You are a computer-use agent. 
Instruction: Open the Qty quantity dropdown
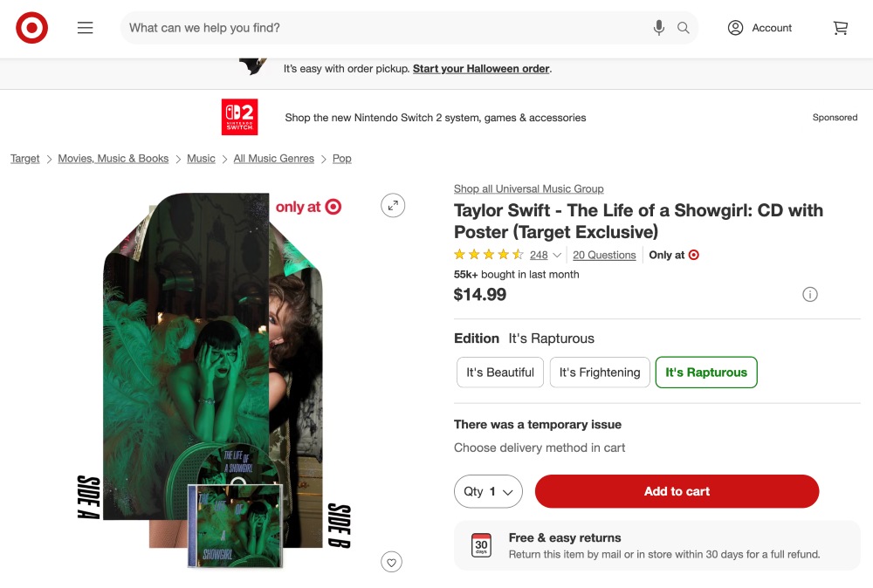tap(488, 491)
